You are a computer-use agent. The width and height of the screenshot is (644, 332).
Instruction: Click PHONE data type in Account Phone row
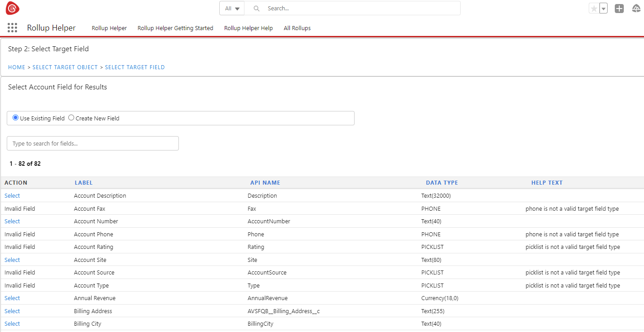click(x=431, y=235)
